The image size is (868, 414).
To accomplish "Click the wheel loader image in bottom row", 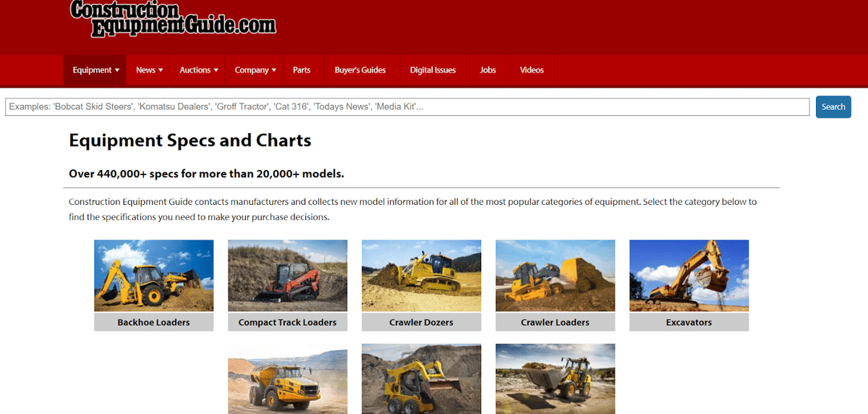I will coord(555,379).
